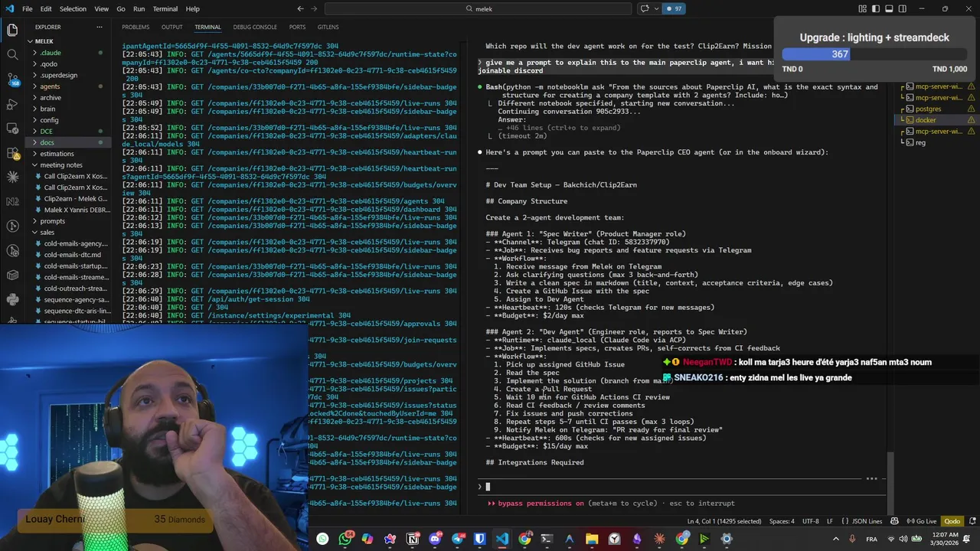The height and width of the screenshot is (551, 980).
Task: Open File Explorer from the taskbar
Action: (592, 539)
